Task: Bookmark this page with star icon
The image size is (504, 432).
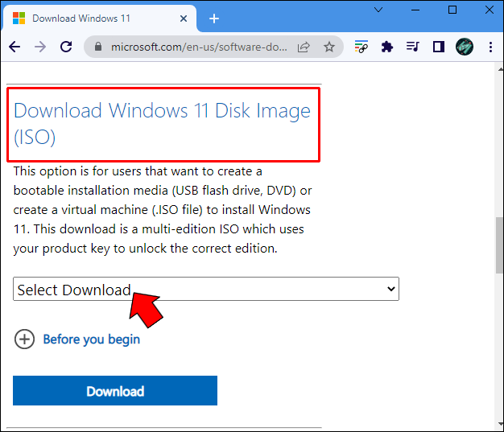Action: 329,47
